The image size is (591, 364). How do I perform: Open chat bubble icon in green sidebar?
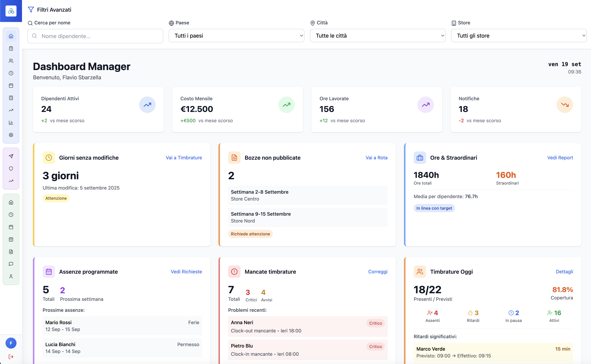pyautogui.click(x=11, y=264)
